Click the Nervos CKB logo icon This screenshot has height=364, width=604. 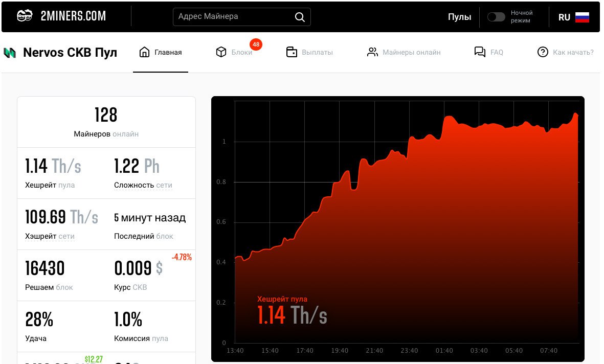(x=10, y=53)
